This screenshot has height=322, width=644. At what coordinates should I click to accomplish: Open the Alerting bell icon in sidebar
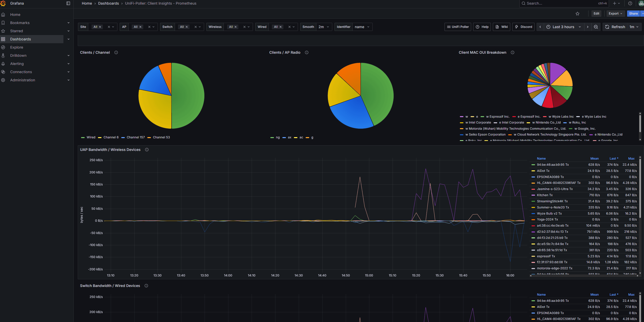coord(3,64)
